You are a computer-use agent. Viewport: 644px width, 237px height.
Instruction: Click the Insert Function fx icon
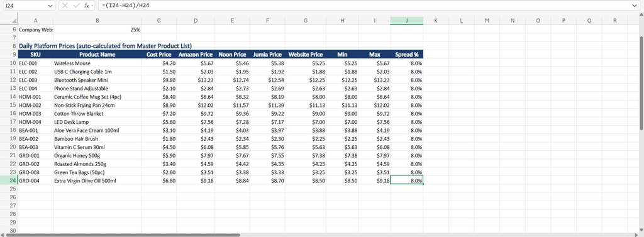pyautogui.click(x=86, y=5)
